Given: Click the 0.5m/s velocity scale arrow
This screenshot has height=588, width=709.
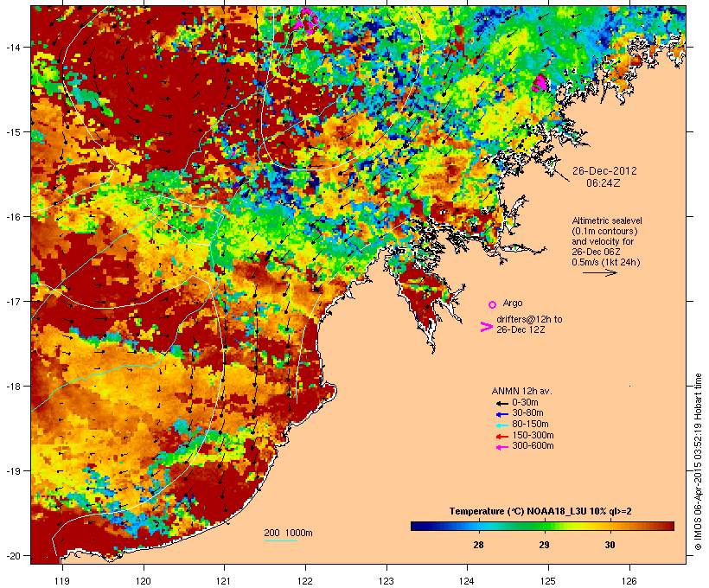Looking at the screenshot, I should coord(599,272).
